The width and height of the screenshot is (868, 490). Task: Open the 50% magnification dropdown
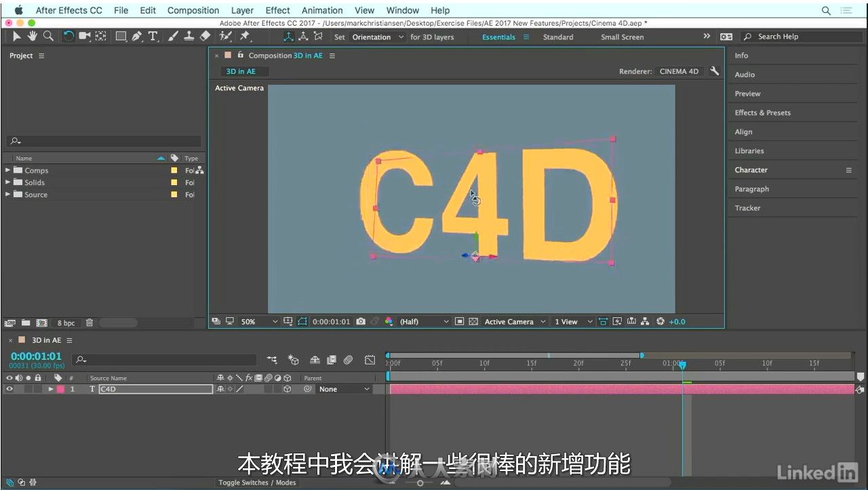coord(260,321)
